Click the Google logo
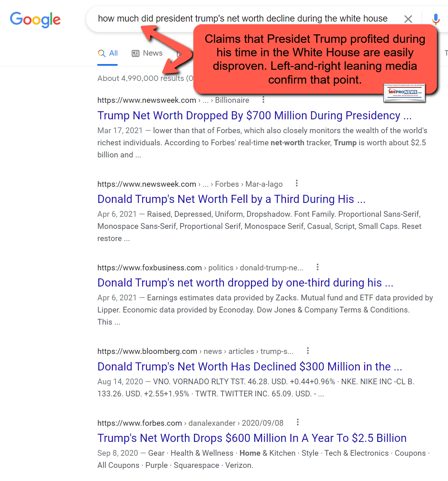 click(x=35, y=20)
